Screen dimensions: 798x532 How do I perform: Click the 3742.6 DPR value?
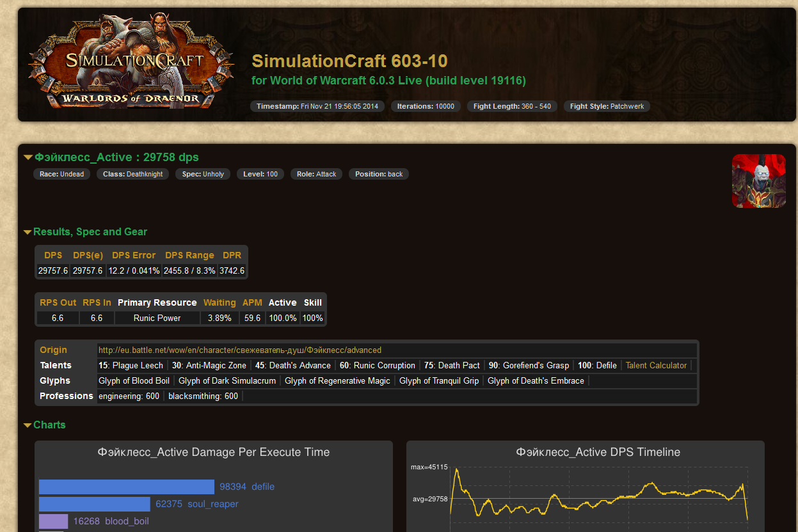pyautogui.click(x=232, y=270)
